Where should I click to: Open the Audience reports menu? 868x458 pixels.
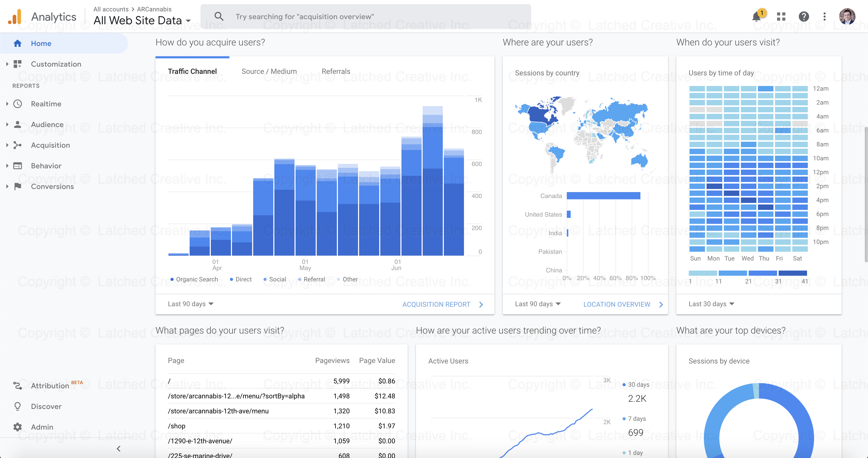pyautogui.click(x=47, y=125)
